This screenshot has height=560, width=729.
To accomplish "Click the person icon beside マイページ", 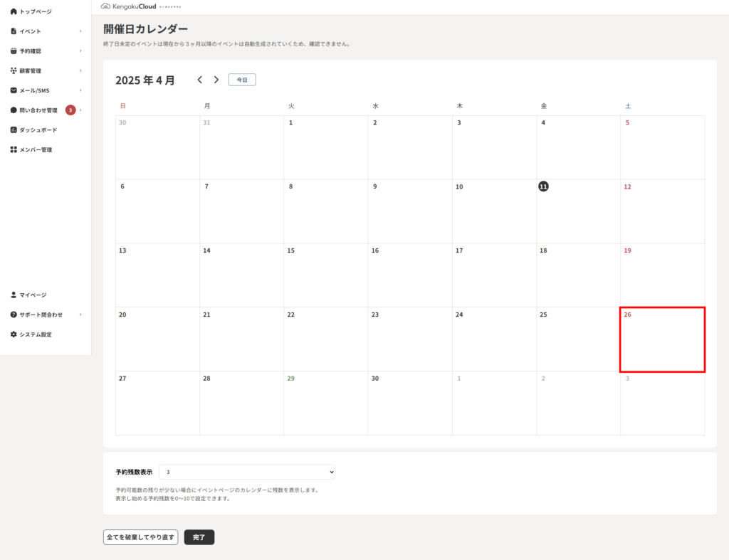I will (14, 295).
